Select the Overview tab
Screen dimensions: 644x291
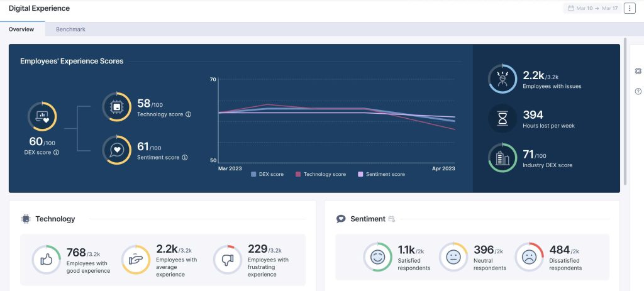(21, 29)
